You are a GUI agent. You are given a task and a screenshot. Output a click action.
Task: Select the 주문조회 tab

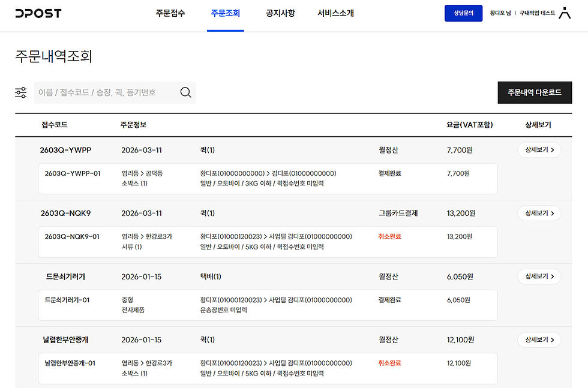(226, 13)
